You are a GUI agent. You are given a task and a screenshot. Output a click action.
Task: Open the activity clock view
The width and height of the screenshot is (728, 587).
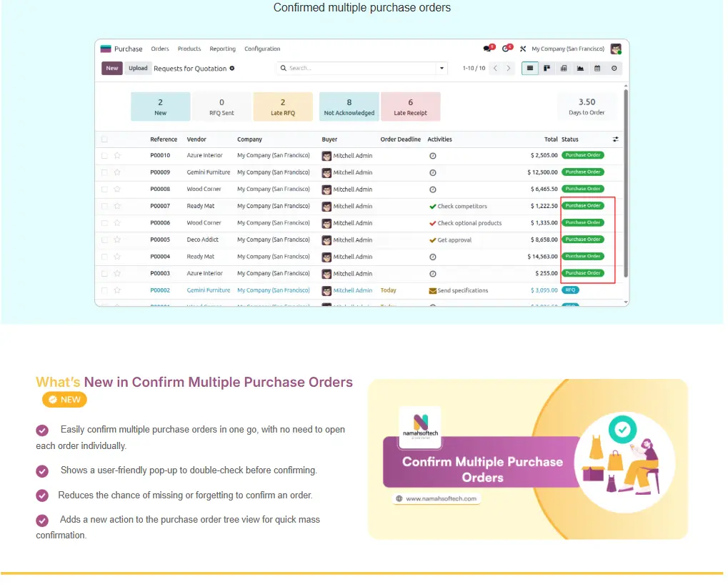click(614, 69)
